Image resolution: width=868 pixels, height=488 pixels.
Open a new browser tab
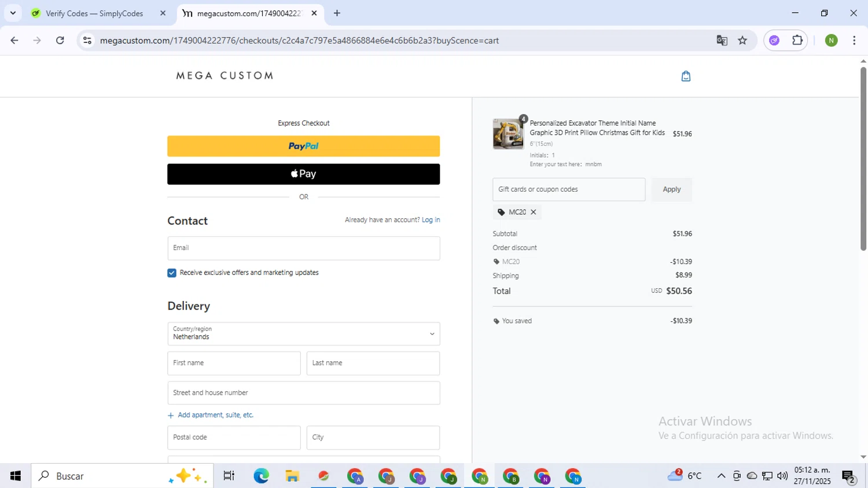(x=337, y=13)
